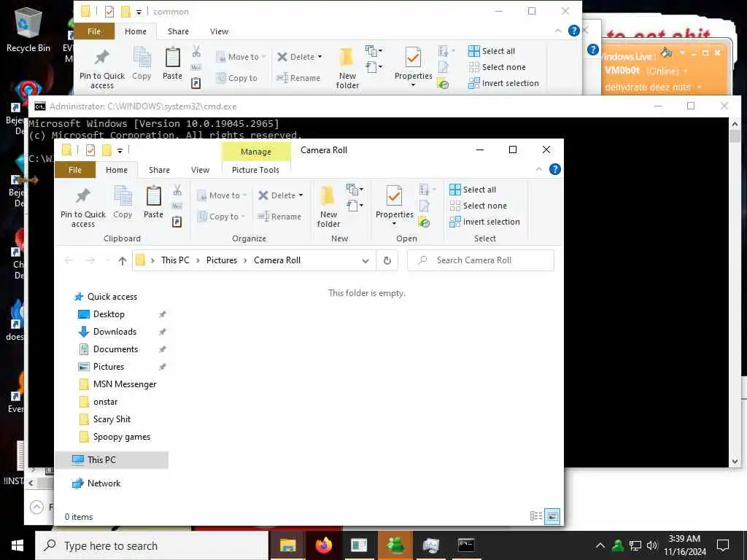Select Network in the navigation pane
Screen dimensions: 747x560
point(104,483)
